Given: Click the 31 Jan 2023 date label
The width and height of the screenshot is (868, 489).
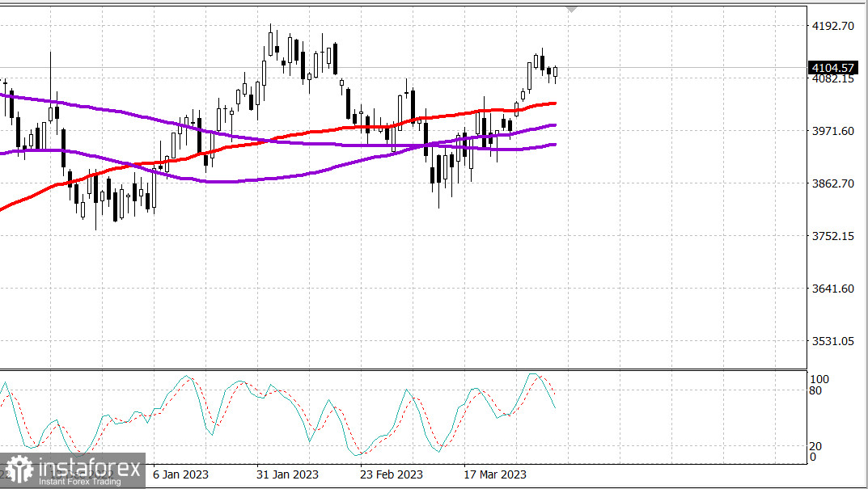Looking at the screenshot, I should 287,474.
